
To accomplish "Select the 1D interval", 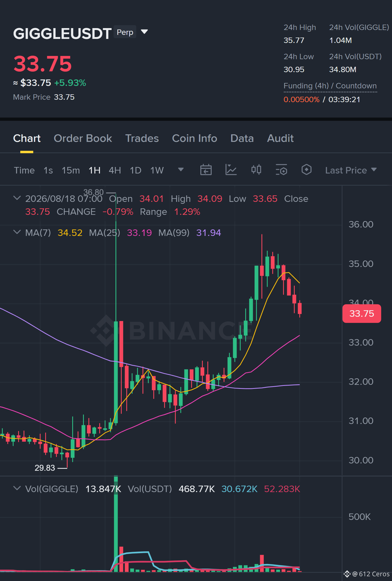I will click(x=135, y=170).
